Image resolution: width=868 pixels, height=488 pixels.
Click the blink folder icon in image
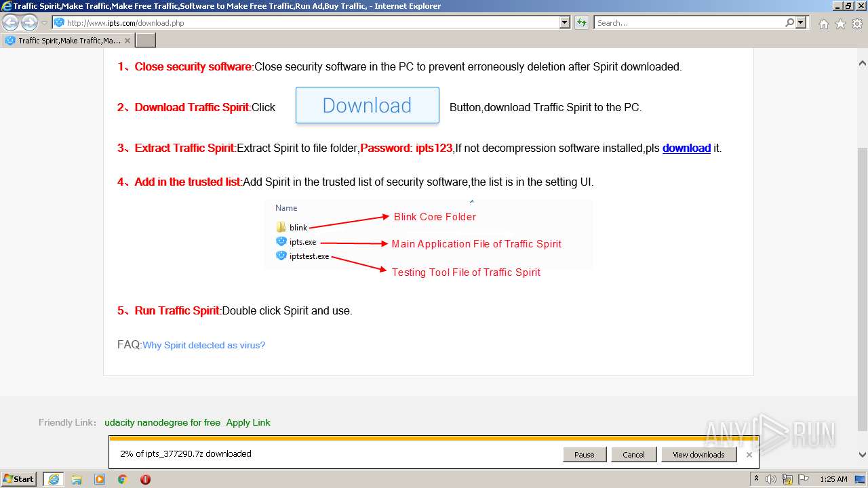click(281, 227)
